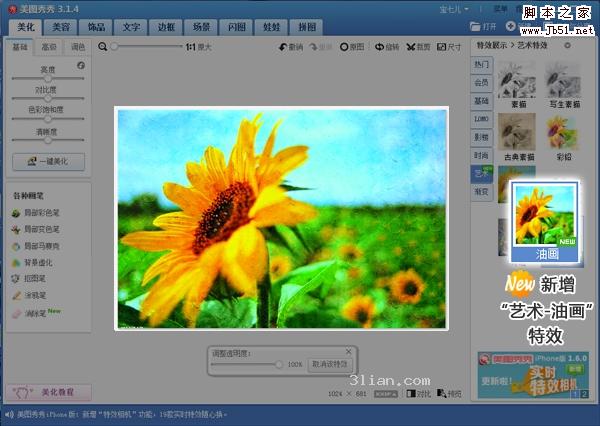Screen dimensions: 600x426
Task: Select the 抠图笔 cutout tool
Action: coord(29,279)
